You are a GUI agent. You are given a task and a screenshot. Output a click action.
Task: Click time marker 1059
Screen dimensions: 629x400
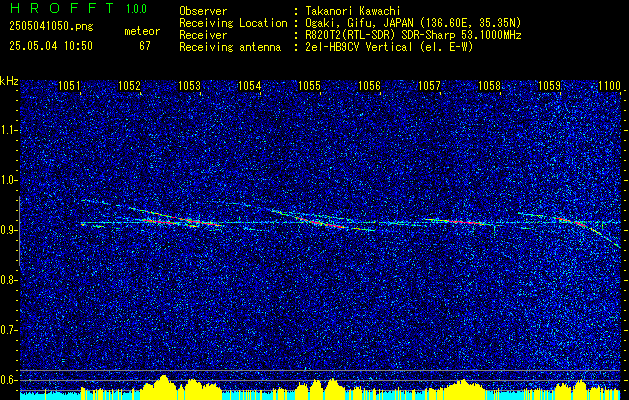[550, 85]
